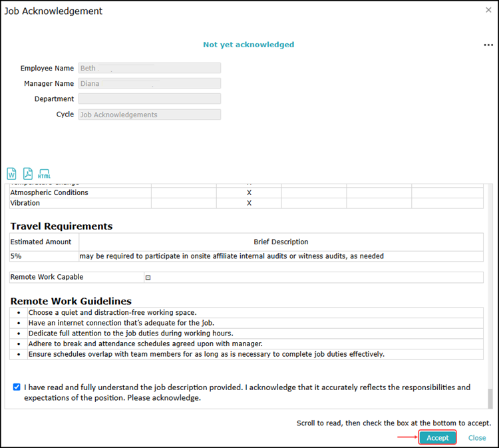
Task: Click the Employee Name field
Action: 149,68
